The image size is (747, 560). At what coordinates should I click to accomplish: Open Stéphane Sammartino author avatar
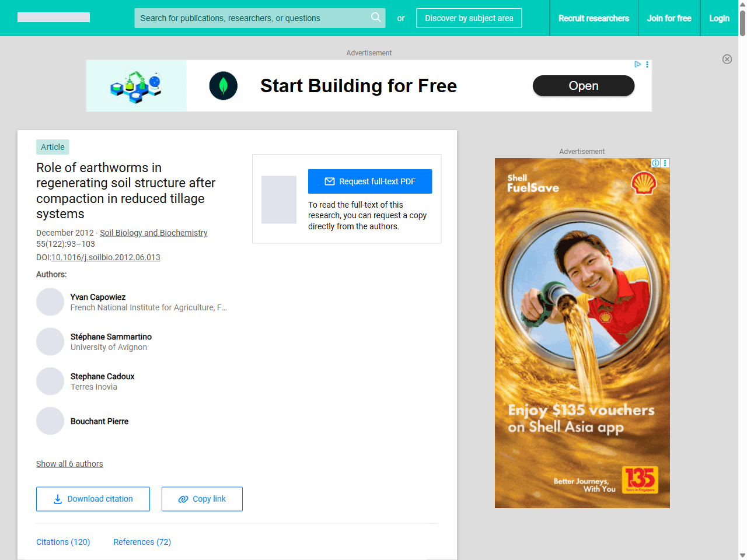tap(50, 342)
